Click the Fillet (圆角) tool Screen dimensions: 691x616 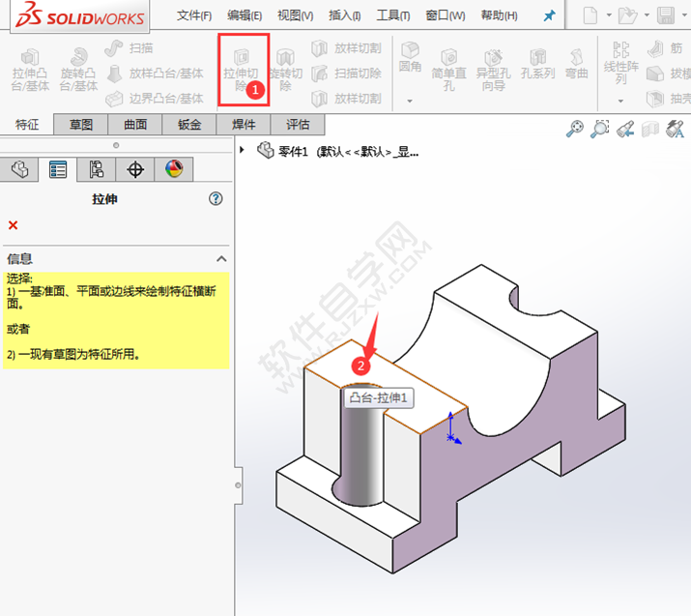(410, 57)
